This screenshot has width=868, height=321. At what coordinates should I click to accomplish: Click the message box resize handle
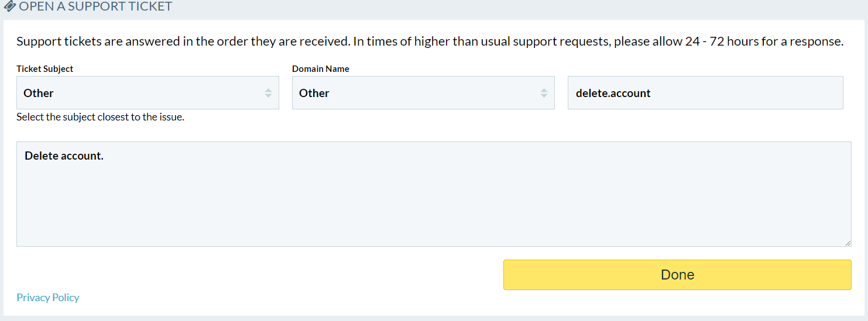[848, 243]
